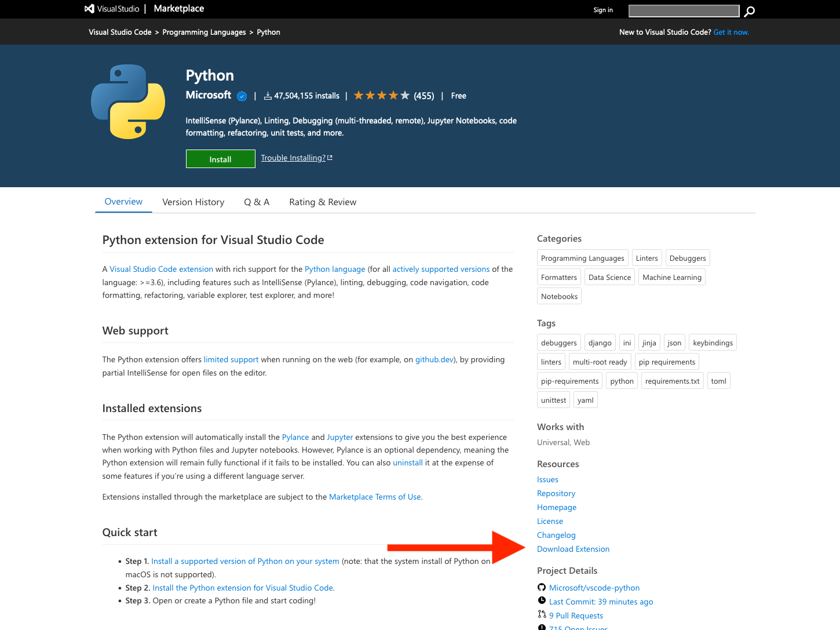Viewport: 840px width, 630px height.
Task: Click the ini tag
Action: click(627, 343)
